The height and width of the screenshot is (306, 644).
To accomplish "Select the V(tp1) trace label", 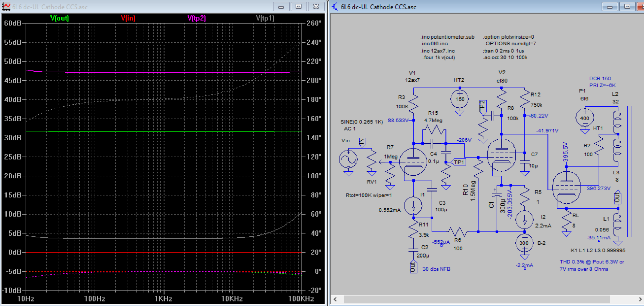I will (x=265, y=18).
